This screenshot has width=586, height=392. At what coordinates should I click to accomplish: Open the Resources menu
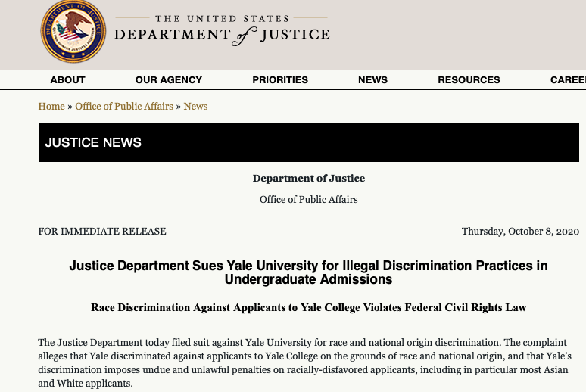point(469,79)
